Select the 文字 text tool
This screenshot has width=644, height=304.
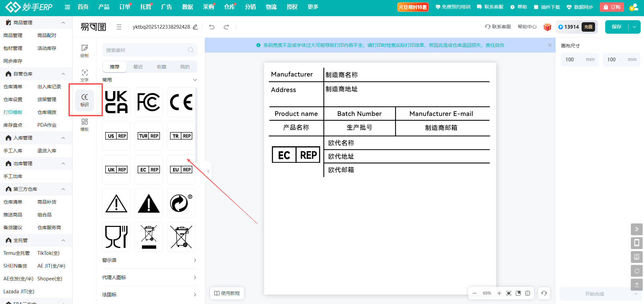[x=85, y=75]
